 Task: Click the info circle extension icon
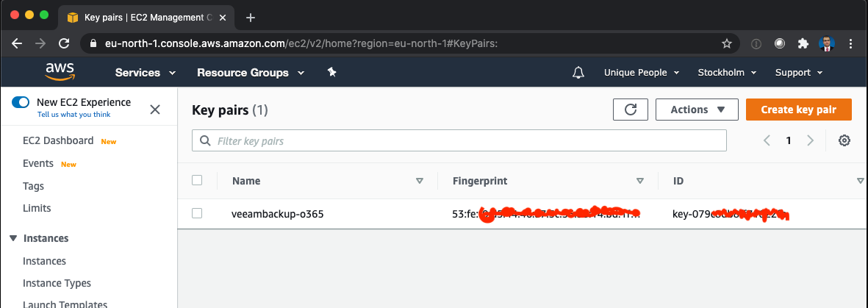point(756,43)
